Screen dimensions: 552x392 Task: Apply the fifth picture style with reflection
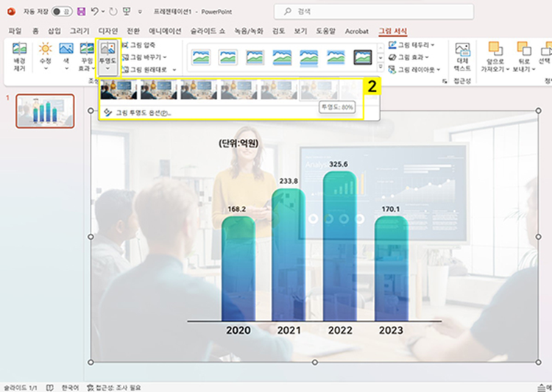point(308,57)
